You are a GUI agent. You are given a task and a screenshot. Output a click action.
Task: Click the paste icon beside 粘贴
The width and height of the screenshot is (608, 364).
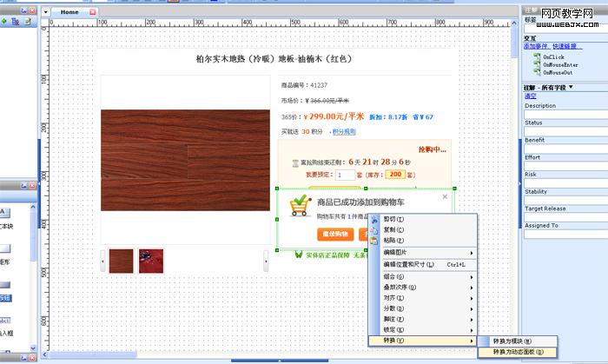(x=374, y=240)
